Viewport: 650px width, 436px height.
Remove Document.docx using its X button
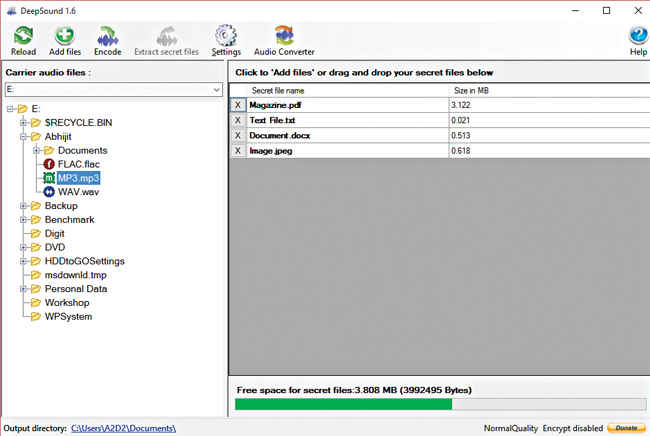pos(238,136)
